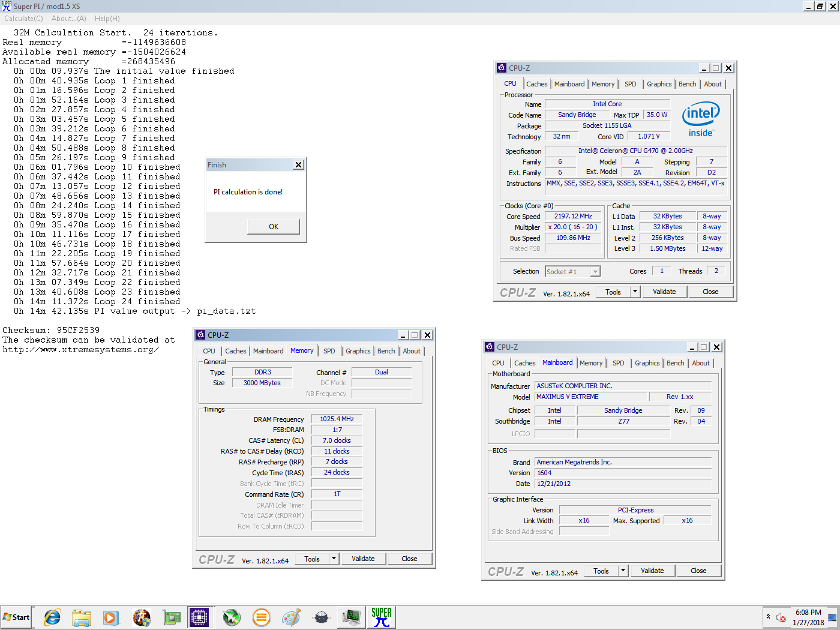Select SPD tab in the Intel Core CPU-Z window
This screenshot has height=630, width=840.
631,84
